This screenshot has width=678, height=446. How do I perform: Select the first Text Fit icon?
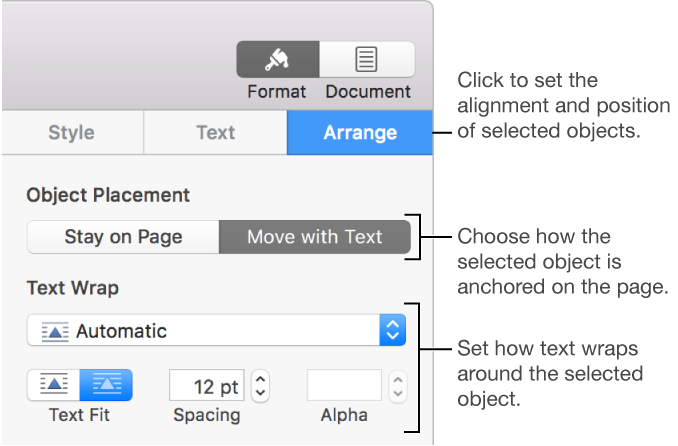pos(54,385)
